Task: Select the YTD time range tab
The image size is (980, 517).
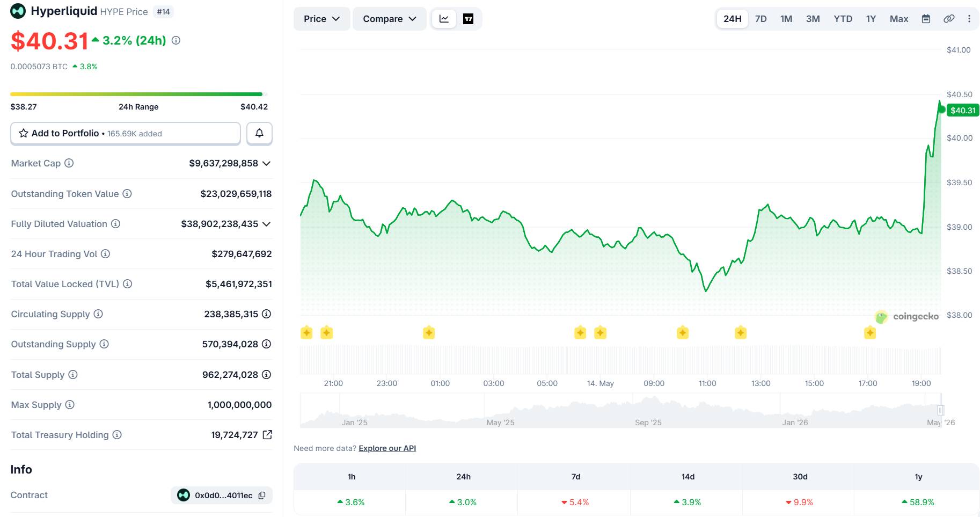Action: [x=843, y=19]
